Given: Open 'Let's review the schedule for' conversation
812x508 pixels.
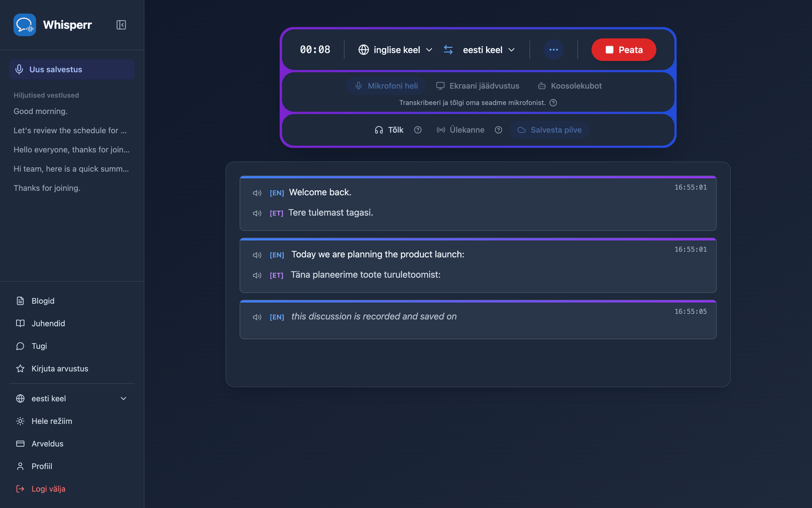Looking at the screenshot, I should click(70, 131).
